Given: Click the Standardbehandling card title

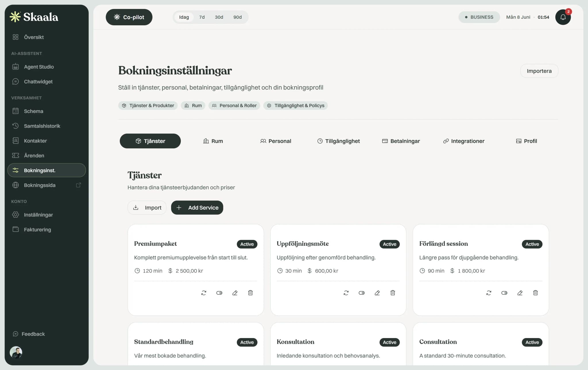Looking at the screenshot, I should click(x=164, y=342).
